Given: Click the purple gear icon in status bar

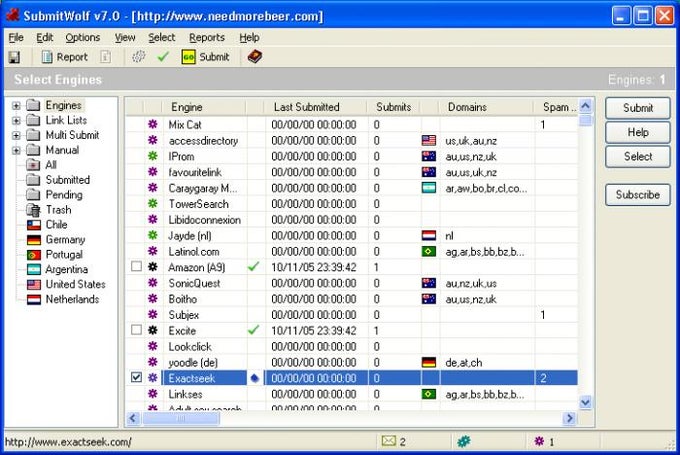Looking at the screenshot, I should pos(539,442).
